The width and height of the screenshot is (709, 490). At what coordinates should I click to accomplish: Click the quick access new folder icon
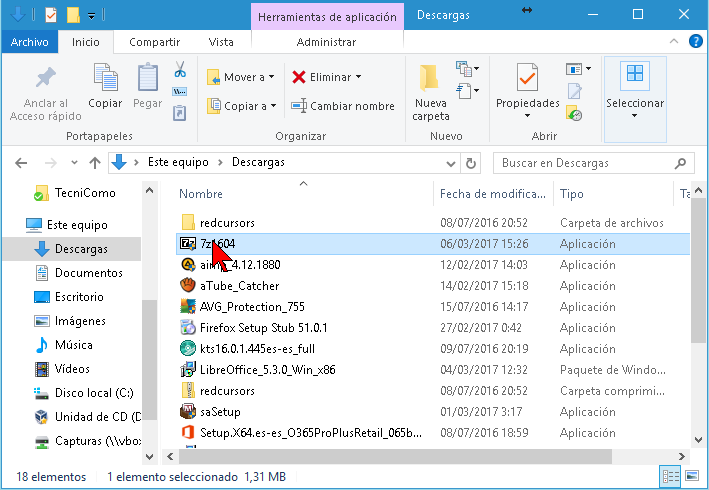73,15
